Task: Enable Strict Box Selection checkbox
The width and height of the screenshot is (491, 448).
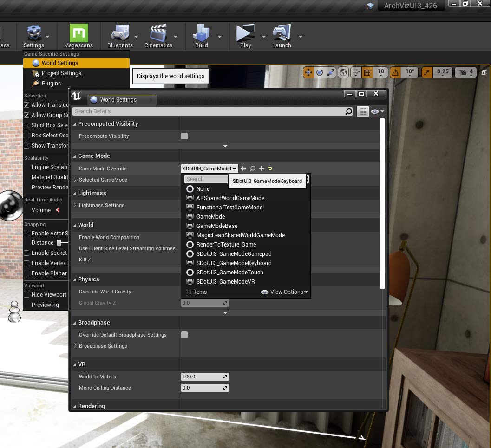Action: (26, 125)
